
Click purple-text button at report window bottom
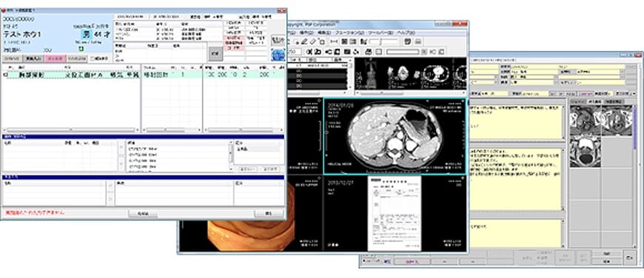point(412,261)
